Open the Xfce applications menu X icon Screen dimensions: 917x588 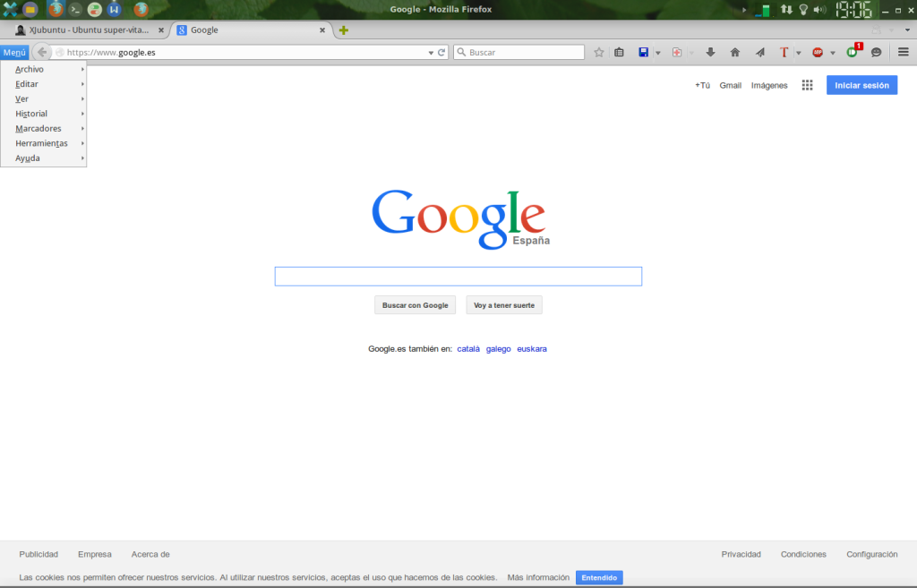[x=10, y=9]
